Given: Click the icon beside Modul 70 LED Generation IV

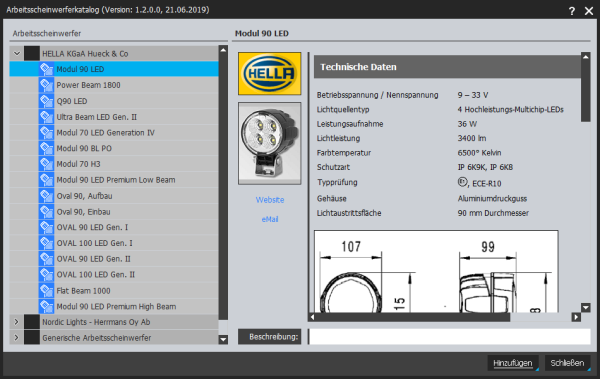Looking at the screenshot, I should pos(46,132).
